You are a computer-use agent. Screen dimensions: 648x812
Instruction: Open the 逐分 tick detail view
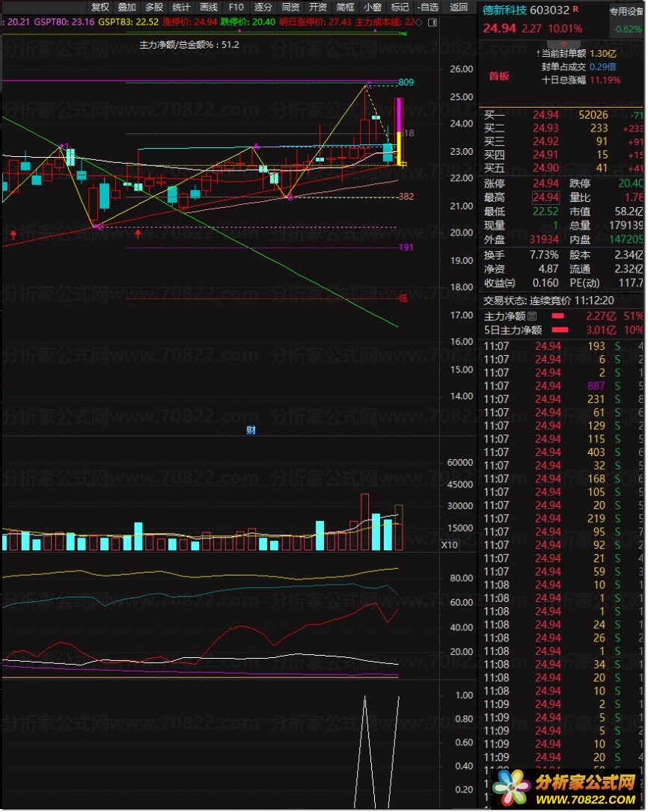pos(263,7)
